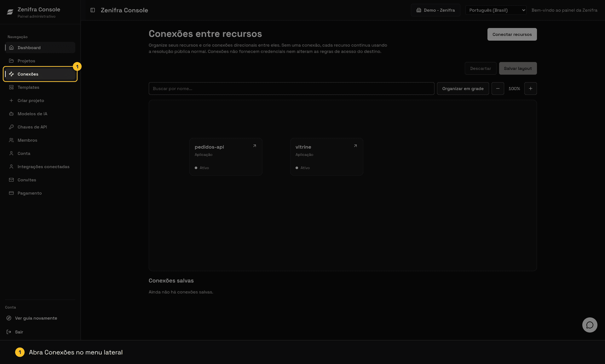Screen dimensions: 605x364
Task: Click the Dashboard home icon
Action: (x=11, y=48)
